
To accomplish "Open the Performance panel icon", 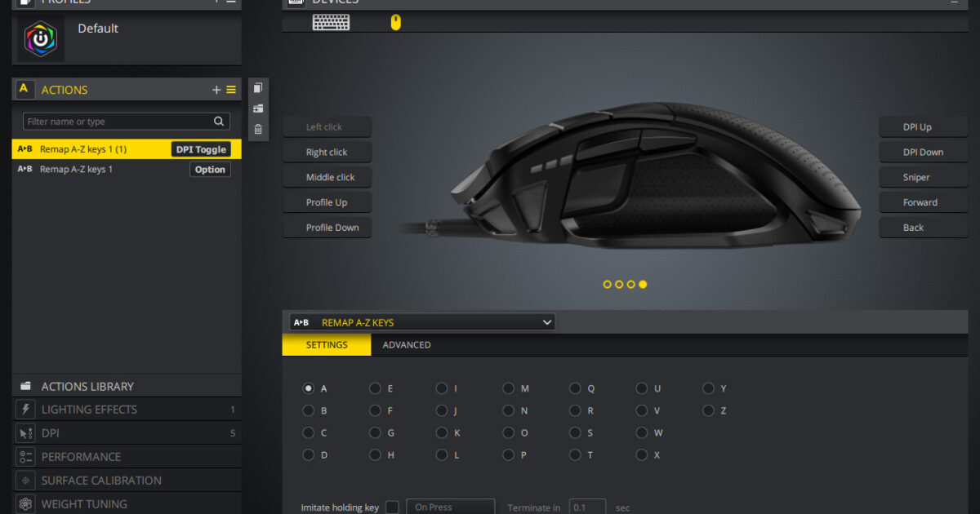I will [24, 456].
